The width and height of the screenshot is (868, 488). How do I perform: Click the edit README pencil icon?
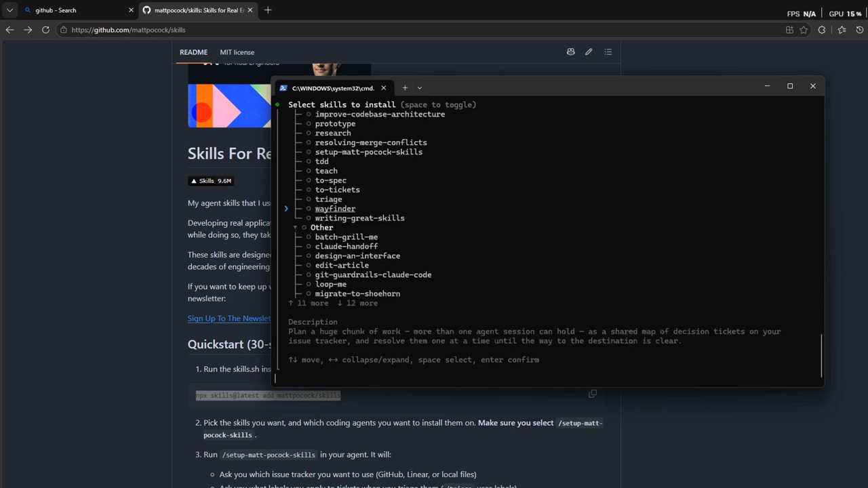(589, 52)
